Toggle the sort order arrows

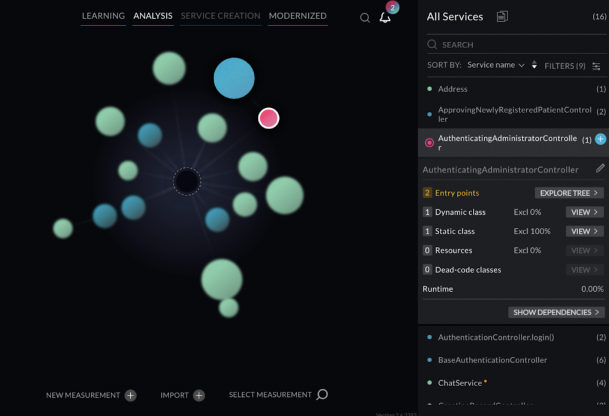pos(534,65)
